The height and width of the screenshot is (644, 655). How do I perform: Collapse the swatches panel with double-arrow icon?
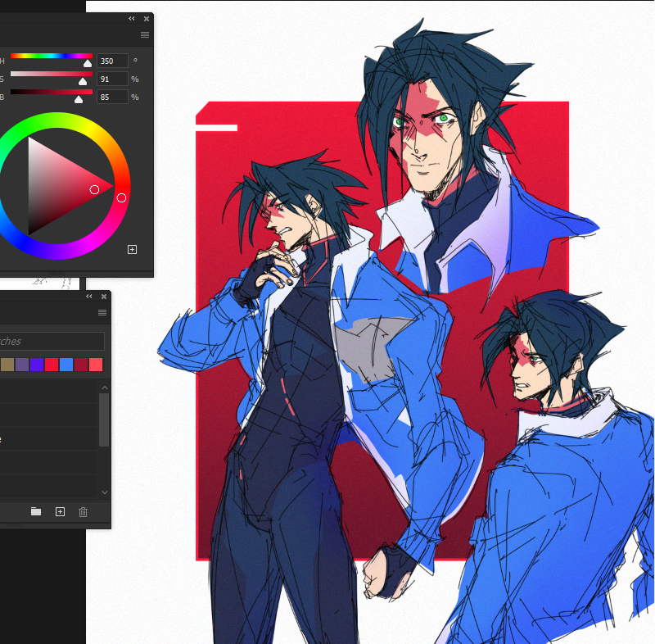click(89, 297)
